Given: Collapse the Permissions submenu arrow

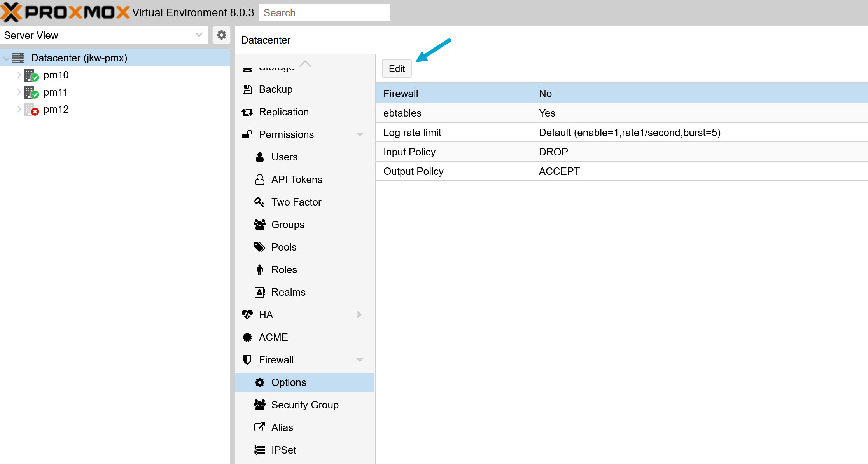Looking at the screenshot, I should point(360,134).
